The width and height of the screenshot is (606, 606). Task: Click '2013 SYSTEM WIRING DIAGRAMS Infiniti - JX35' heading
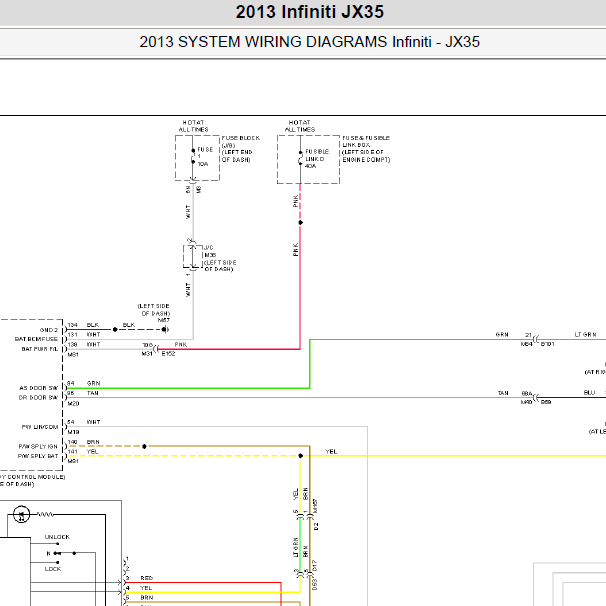(x=310, y=42)
